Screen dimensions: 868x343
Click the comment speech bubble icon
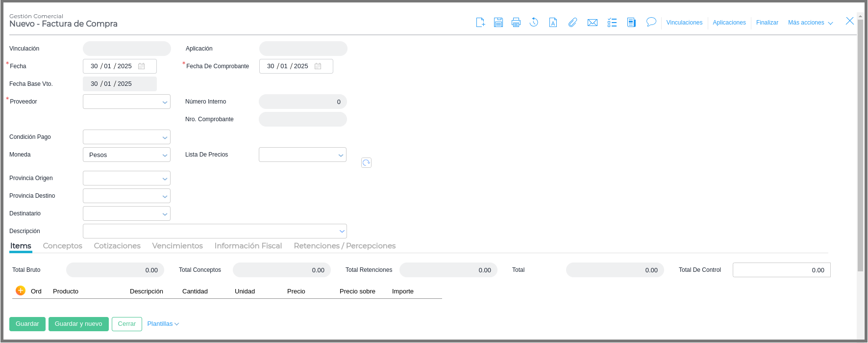(x=651, y=22)
